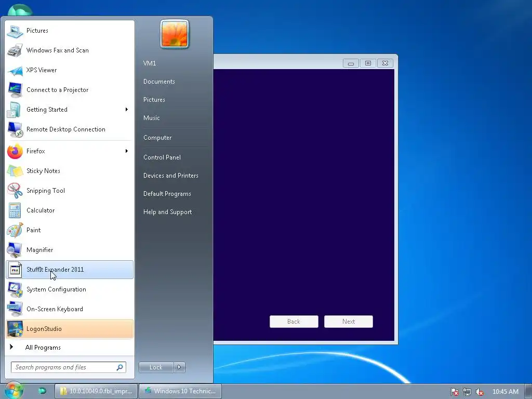Image resolution: width=532 pixels, height=399 pixels.
Task: Close the installer window
Action: click(385, 63)
